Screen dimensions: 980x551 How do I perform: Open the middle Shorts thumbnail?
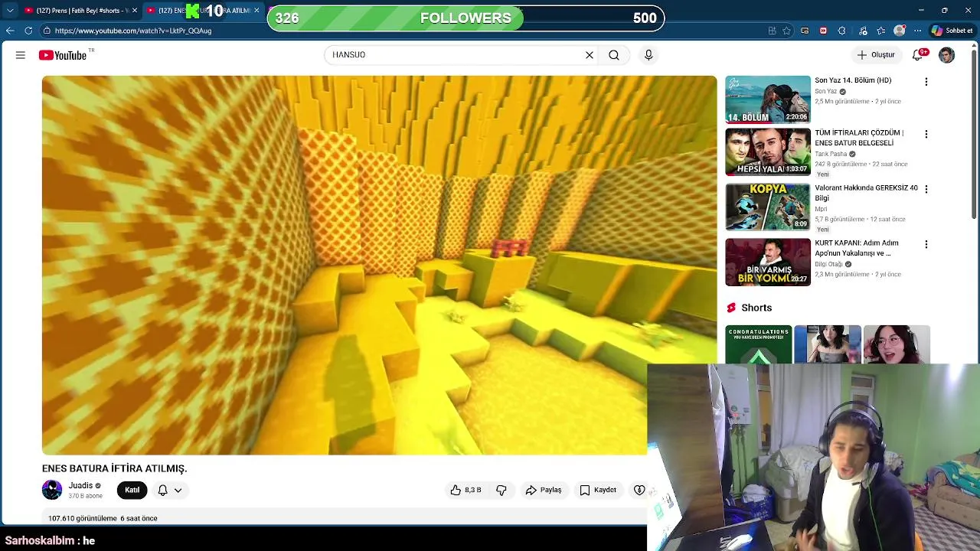(x=828, y=344)
